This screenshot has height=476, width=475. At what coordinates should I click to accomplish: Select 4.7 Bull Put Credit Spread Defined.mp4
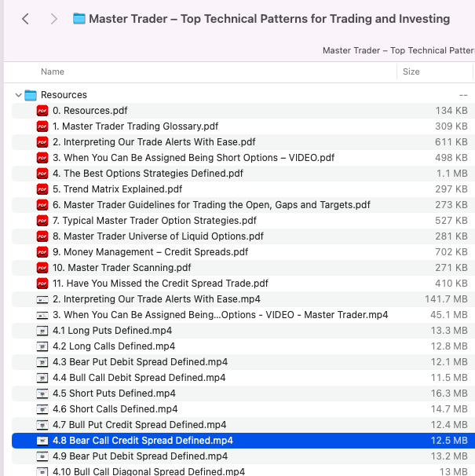(x=139, y=425)
